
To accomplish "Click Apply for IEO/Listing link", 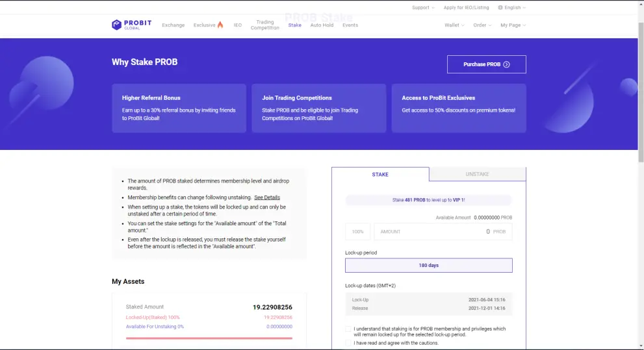I will tap(466, 7).
